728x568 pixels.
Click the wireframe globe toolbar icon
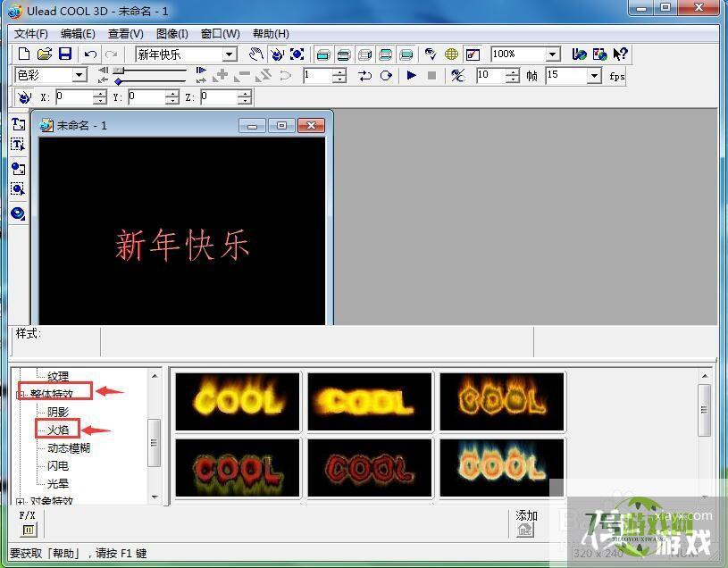[x=451, y=54]
